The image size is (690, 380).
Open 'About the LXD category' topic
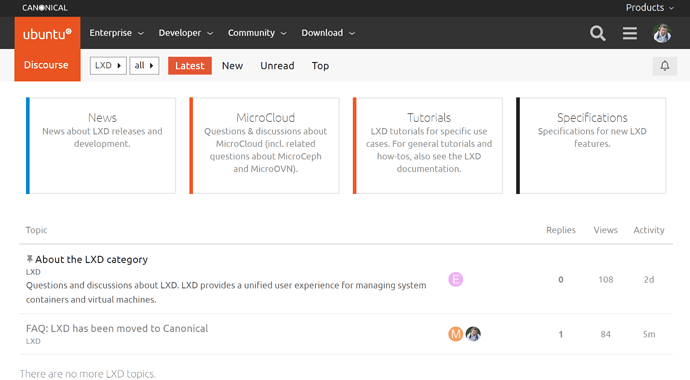coord(92,259)
